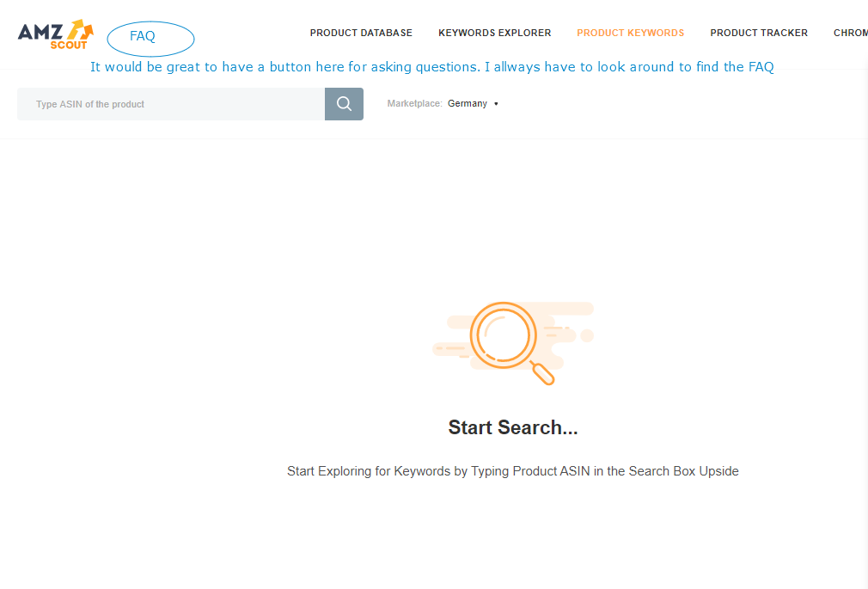Image resolution: width=868 pixels, height=589 pixels.
Task: Go to Keywords Explorer
Action: coord(494,33)
